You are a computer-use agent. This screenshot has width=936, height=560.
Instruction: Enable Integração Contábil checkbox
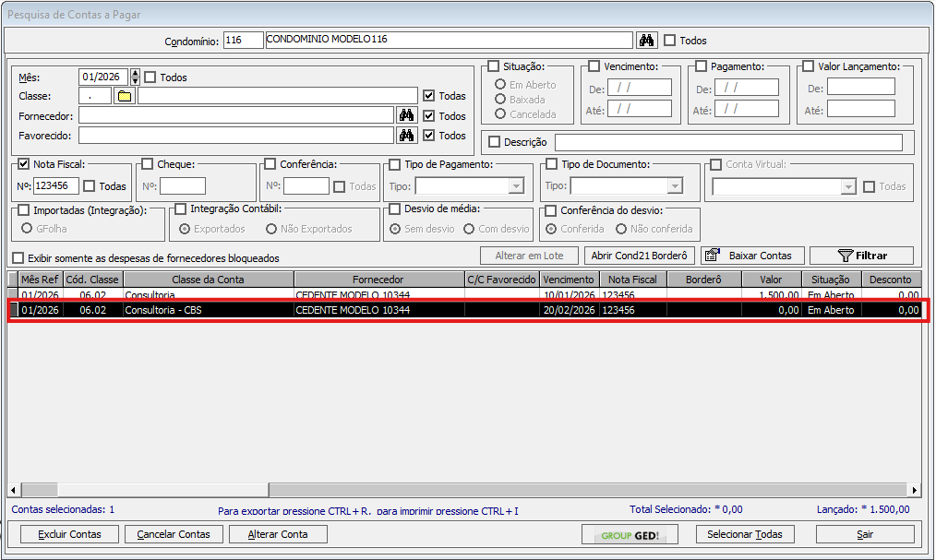[181, 209]
